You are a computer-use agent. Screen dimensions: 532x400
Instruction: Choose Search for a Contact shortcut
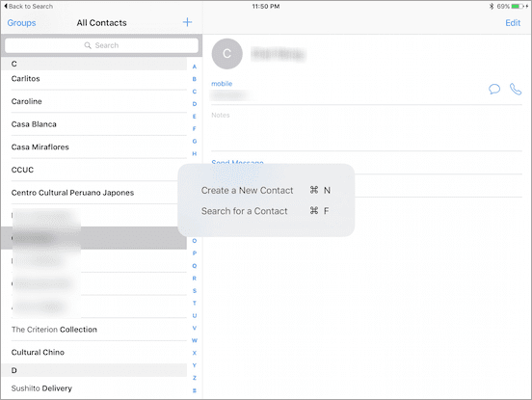(265, 211)
